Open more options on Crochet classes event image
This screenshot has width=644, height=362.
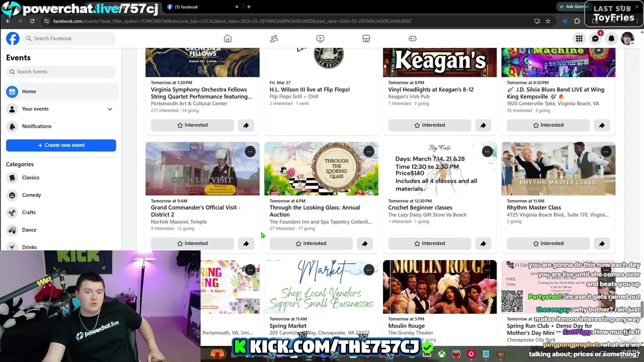point(487,151)
